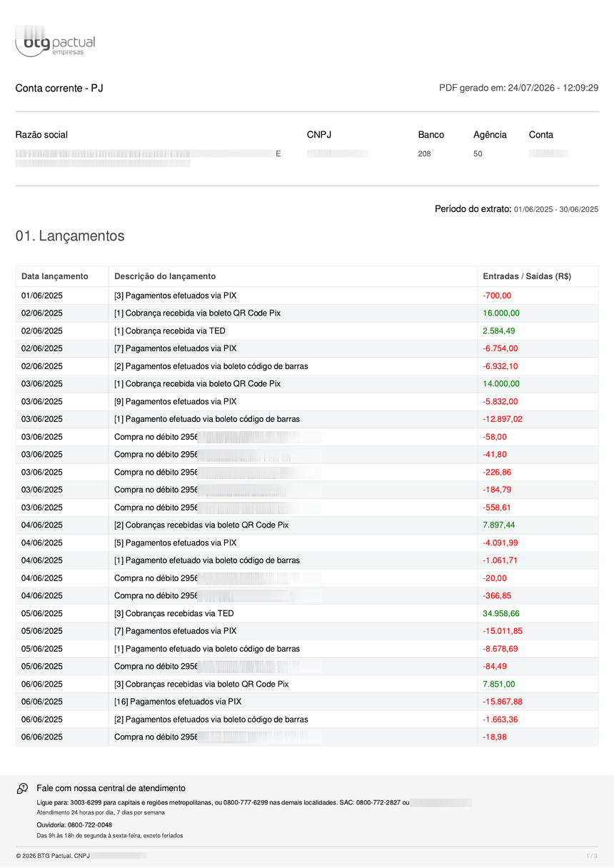Click the -12.897,02 boleto payment amount
The image size is (614, 868).
tap(503, 419)
